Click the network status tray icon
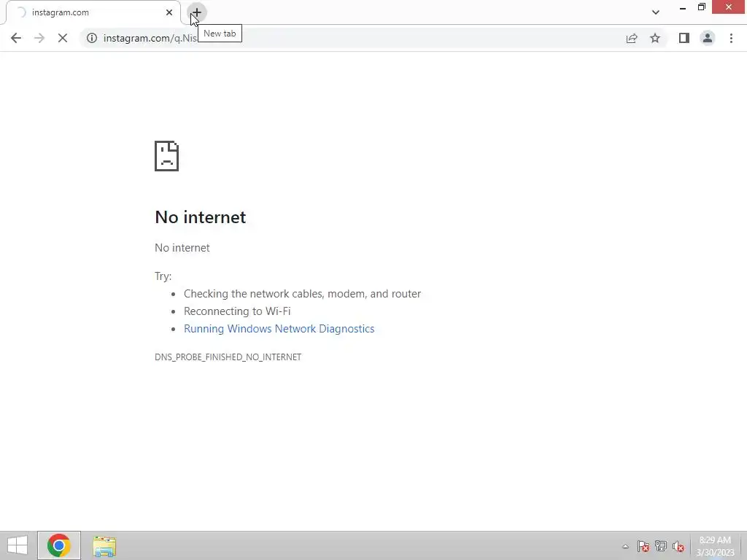 pos(661,546)
